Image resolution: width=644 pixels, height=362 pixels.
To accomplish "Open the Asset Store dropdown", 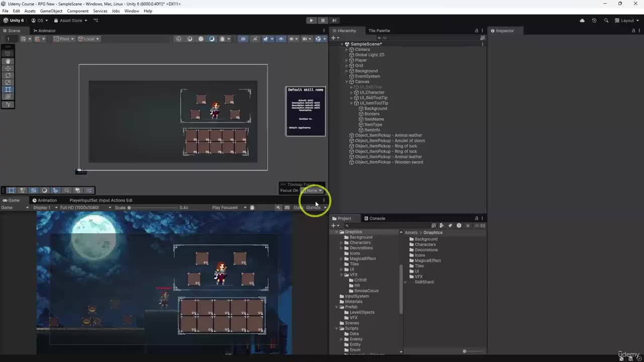I will (70, 21).
